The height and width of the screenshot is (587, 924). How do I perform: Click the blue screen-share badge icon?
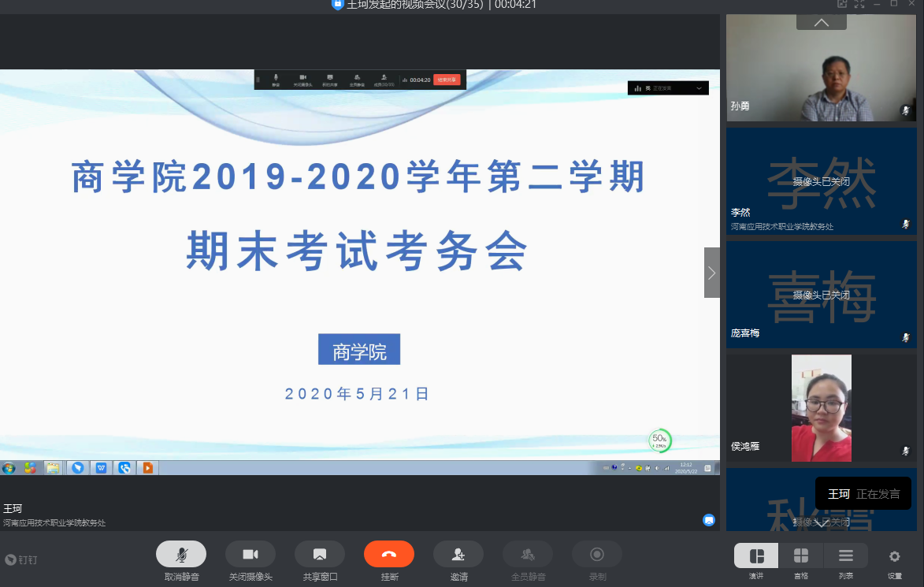pos(709,520)
